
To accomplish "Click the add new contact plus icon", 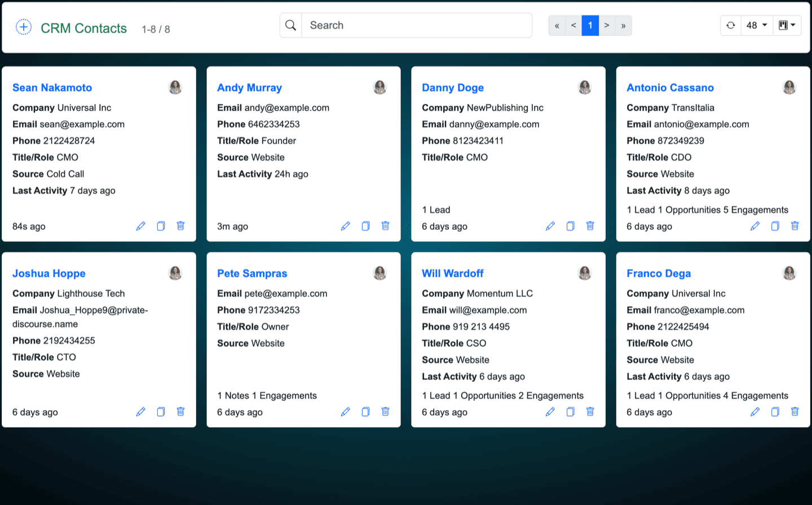I will tap(24, 27).
